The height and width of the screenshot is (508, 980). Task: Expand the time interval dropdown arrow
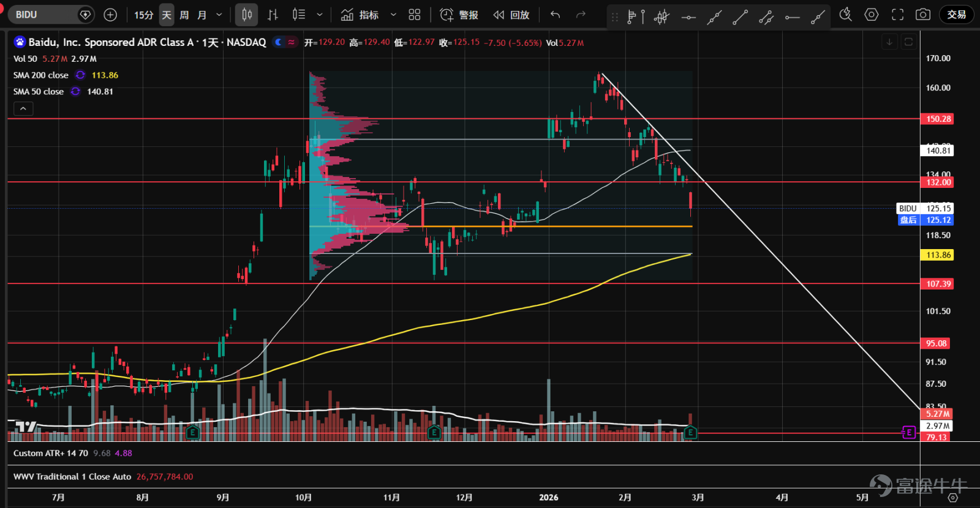pyautogui.click(x=219, y=15)
